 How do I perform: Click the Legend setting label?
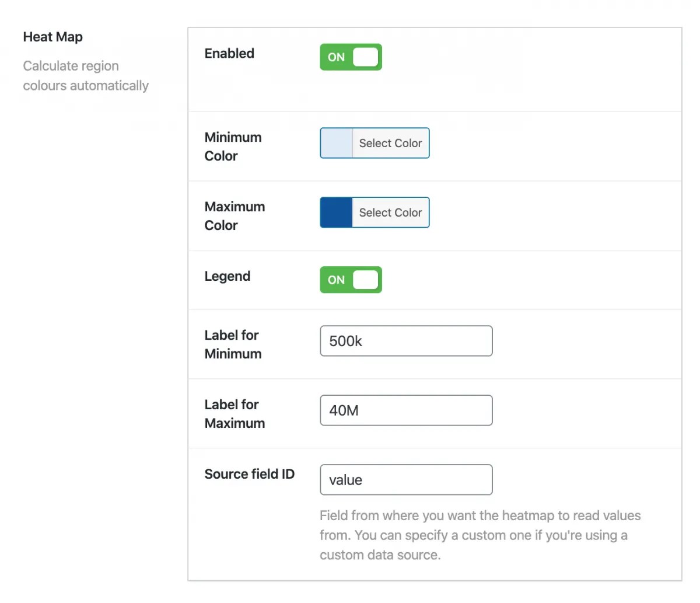pos(228,276)
